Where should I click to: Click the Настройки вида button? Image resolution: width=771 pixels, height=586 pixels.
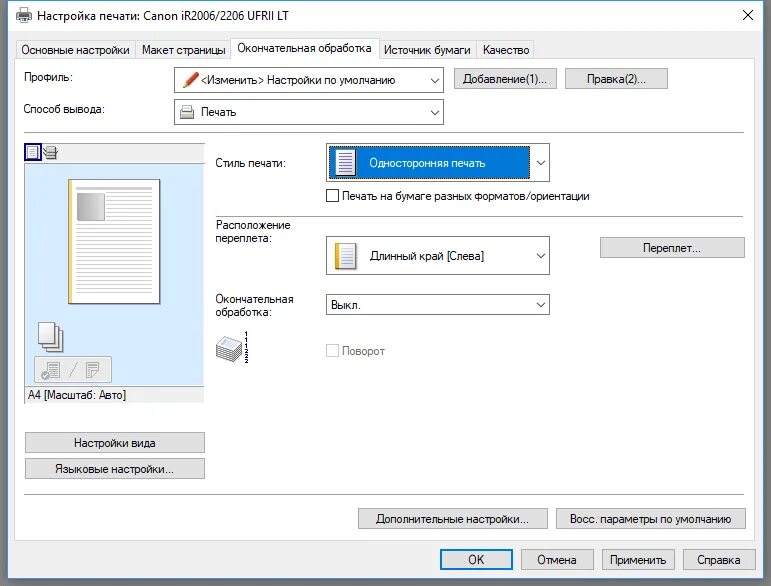(x=115, y=442)
